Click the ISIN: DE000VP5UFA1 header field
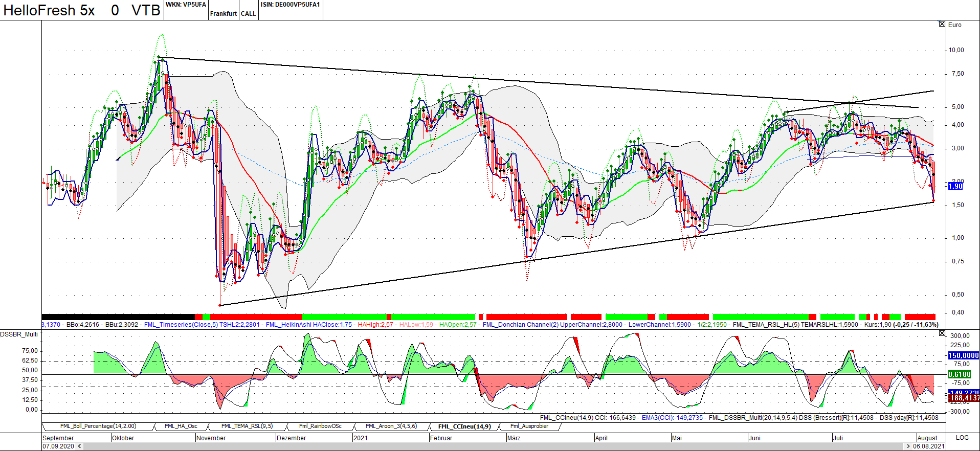The height and width of the screenshot is (451, 980). [x=290, y=5]
